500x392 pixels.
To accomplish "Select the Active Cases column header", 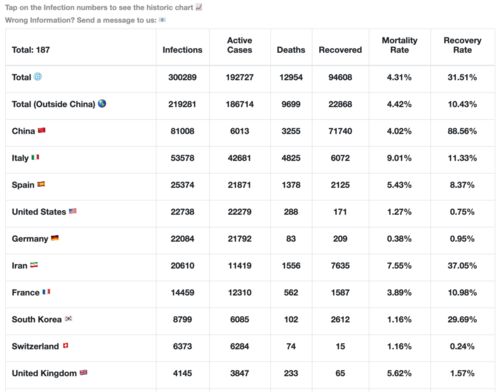I will 240,45.
